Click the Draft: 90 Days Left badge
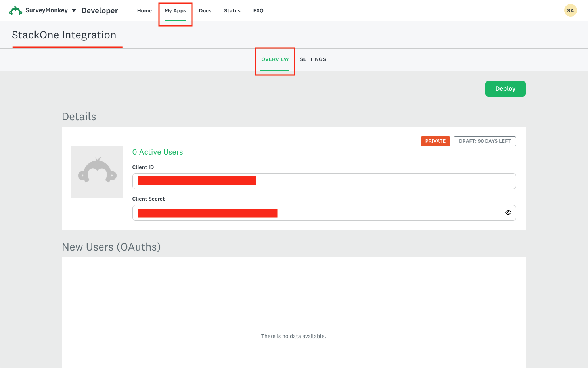Viewport: 588px width, 368px height. [x=485, y=141]
